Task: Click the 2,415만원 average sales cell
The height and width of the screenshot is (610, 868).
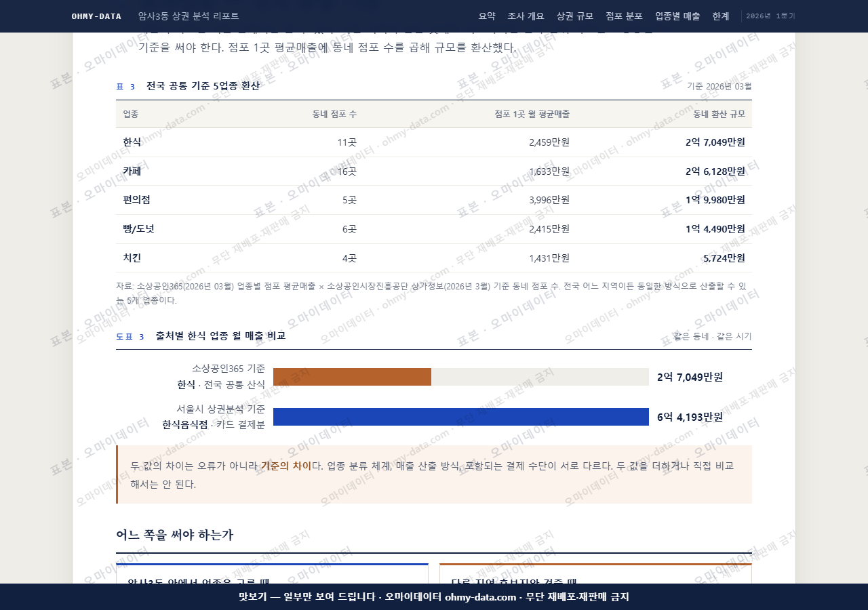Action: (549, 229)
